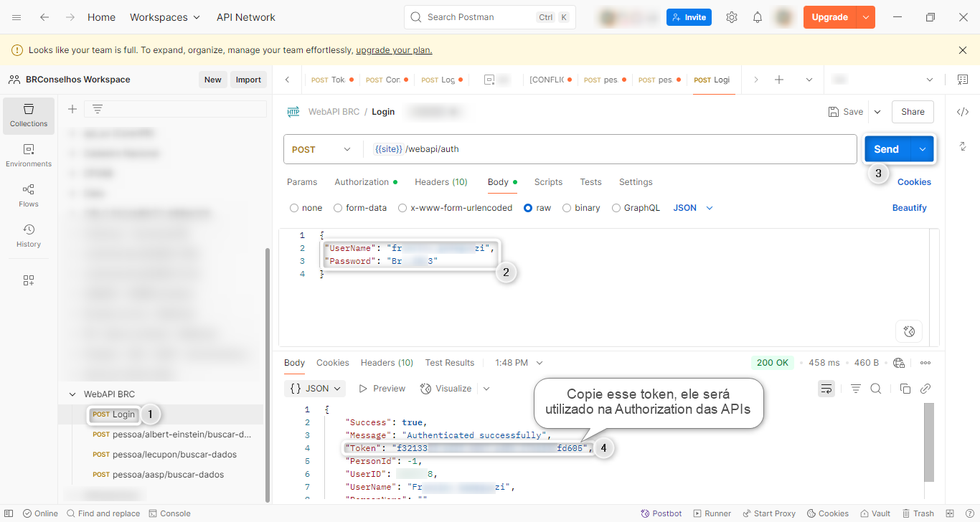The width and height of the screenshot is (980, 522).
Task: Open the response more options ellipsis
Action: (925, 363)
